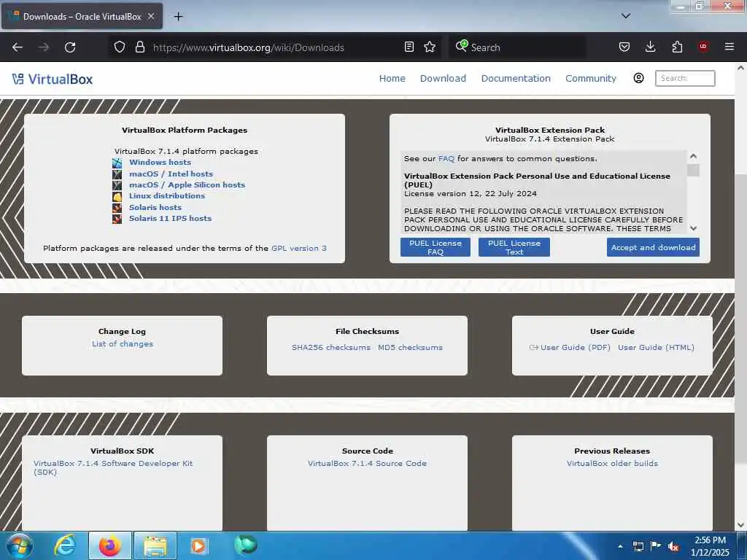Open a new tab with the plus icon
The image size is (747, 560).
click(x=178, y=17)
